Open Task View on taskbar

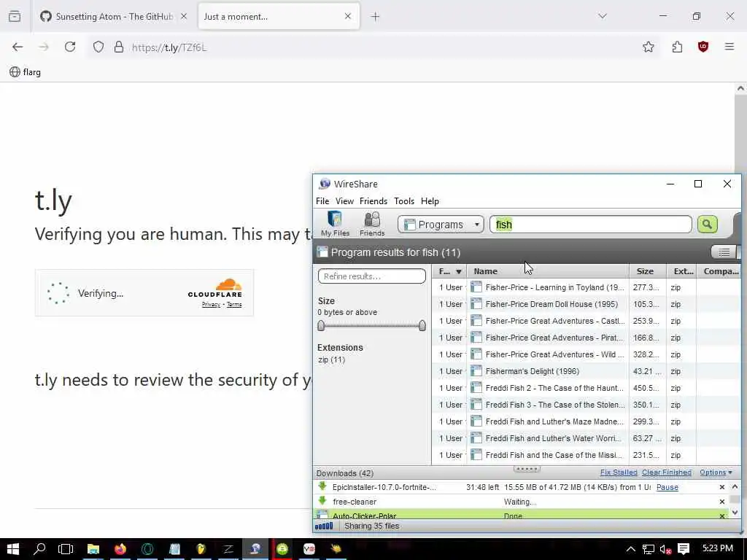[66, 549]
